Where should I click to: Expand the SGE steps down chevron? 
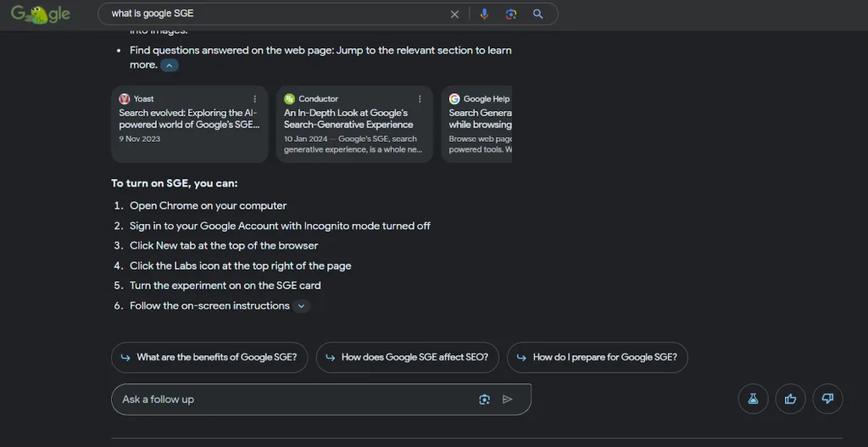coord(302,306)
